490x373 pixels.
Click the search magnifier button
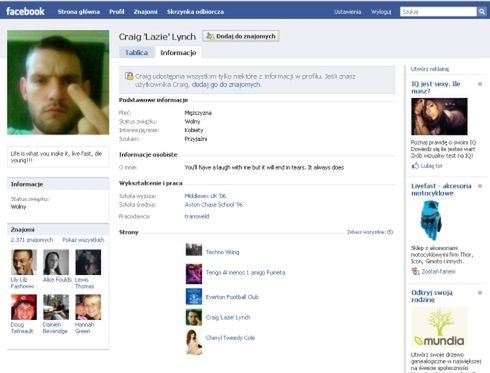[x=482, y=12]
